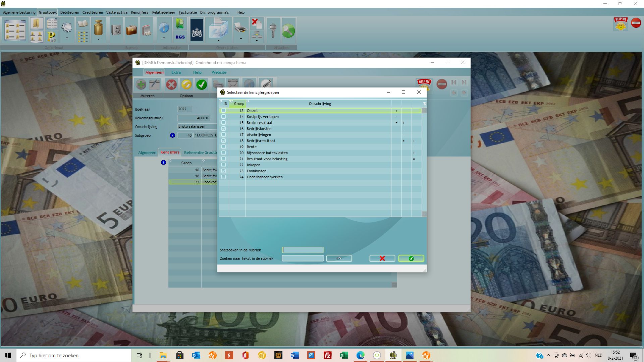The width and height of the screenshot is (644, 362).
Task: Open the gear settings icon in Onderhoud
Action: (x=66, y=27)
